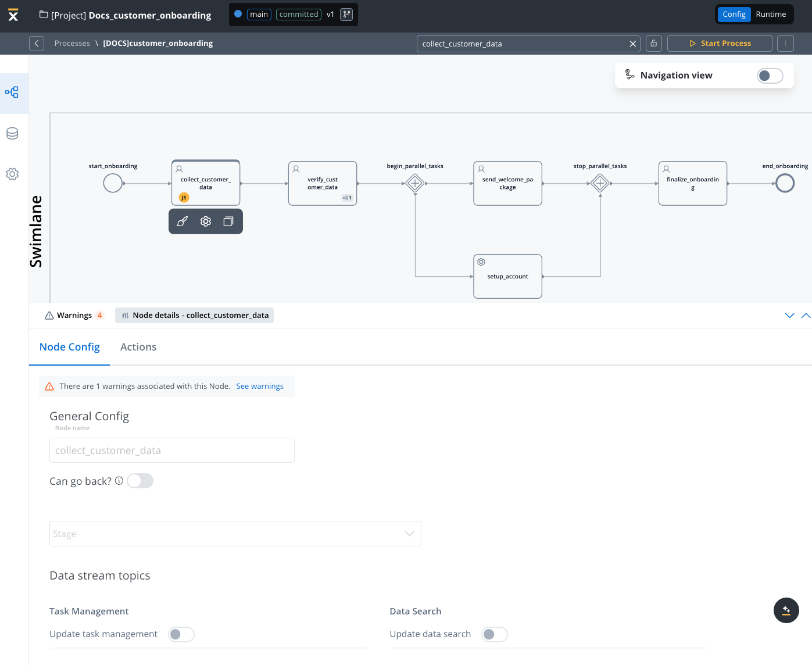Click the Start Process button
Viewport: 812px width, 665px height.
click(x=720, y=44)
